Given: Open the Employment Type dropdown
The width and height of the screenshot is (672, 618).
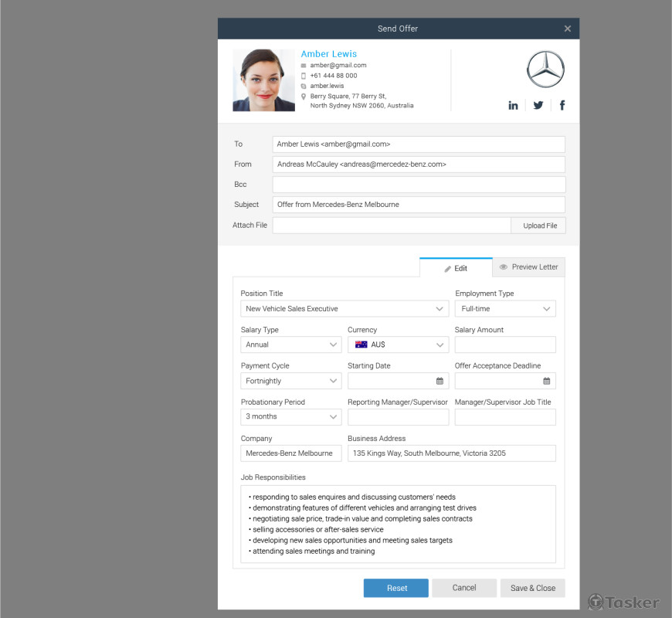Looking at the screenshot, I should [x=505, y=309].
